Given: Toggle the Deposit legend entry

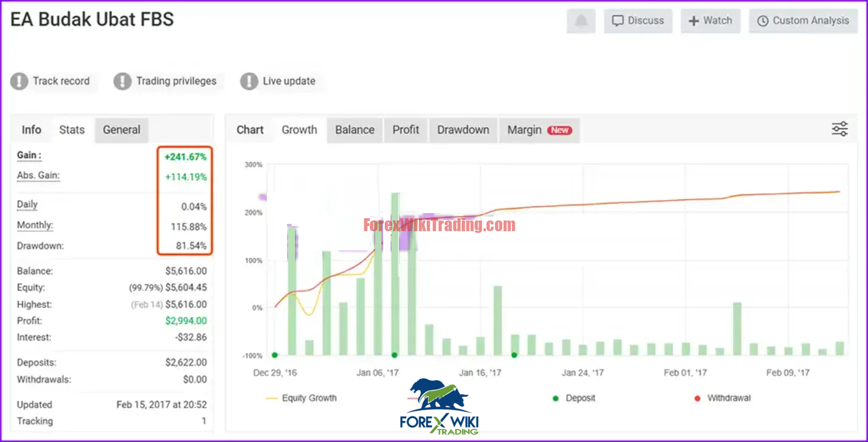Looking at the screenshot, I should tap(574, 398).
